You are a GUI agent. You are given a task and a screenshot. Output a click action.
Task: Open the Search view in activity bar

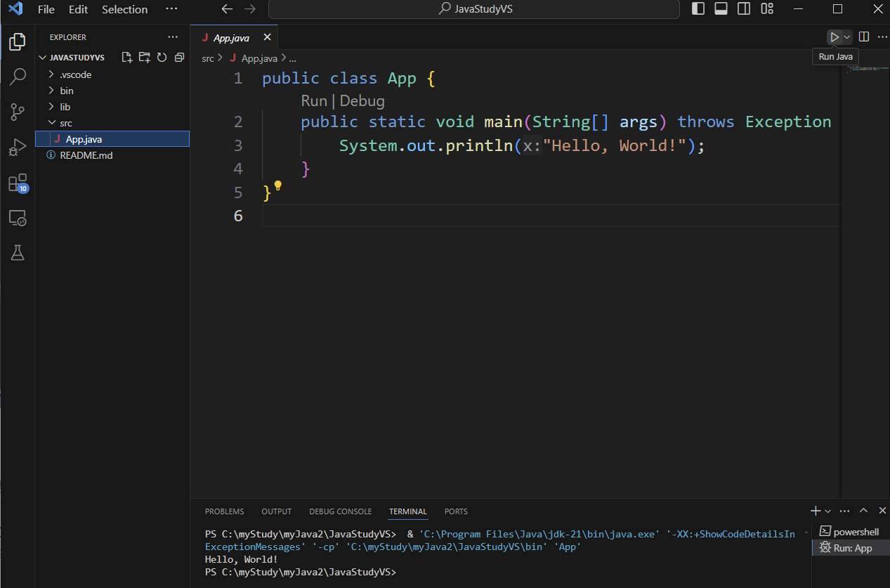click(18, 77)
